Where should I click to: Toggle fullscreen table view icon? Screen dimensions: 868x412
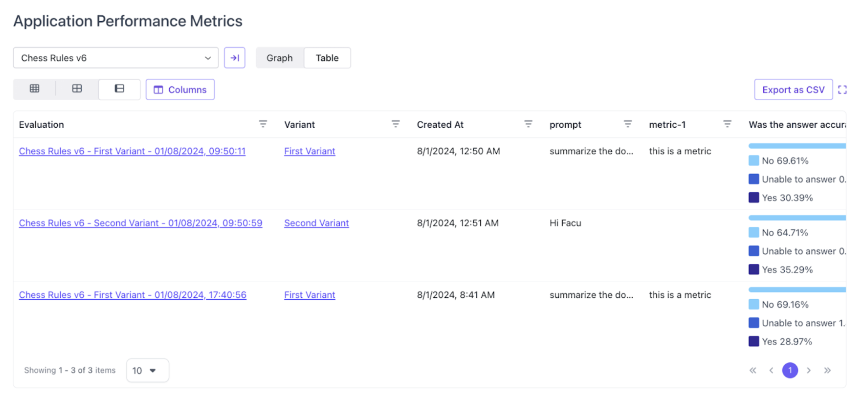point(842,90)
